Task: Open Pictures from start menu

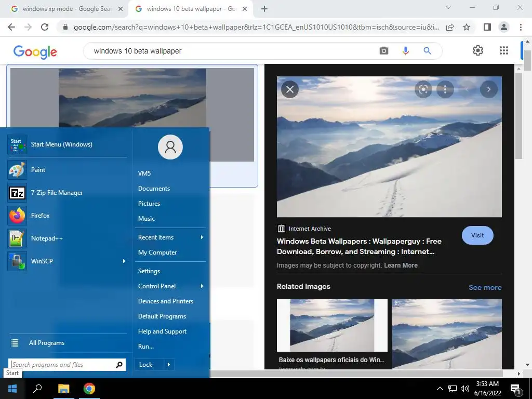Action: tap(149, 204)
